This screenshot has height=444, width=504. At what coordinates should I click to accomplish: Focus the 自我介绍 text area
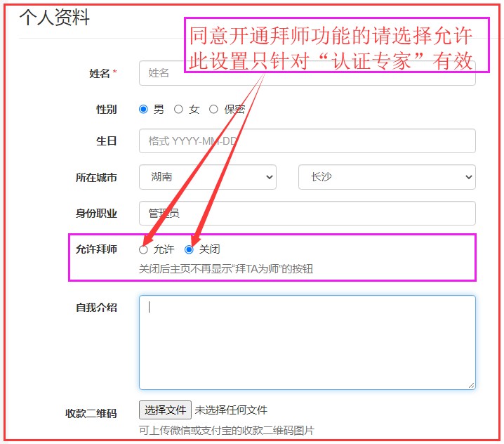(x=307, y=342)
